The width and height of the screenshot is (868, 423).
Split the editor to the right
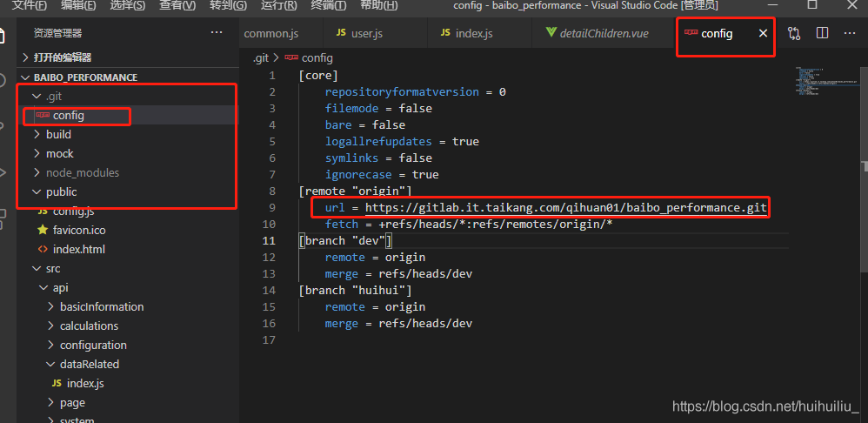[x=822, y=33]
